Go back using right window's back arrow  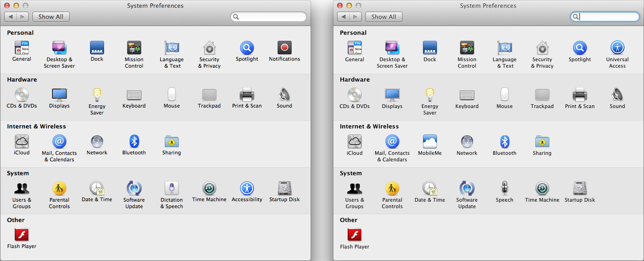coord(344,17)
